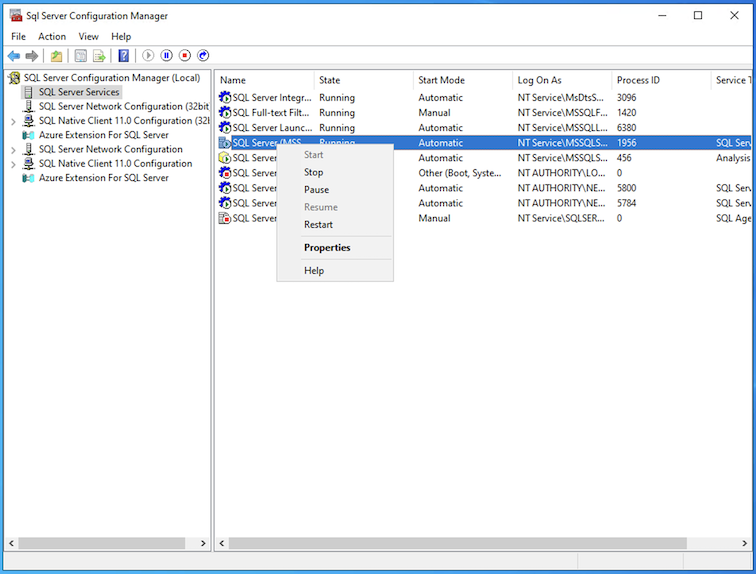Click the SQL Full-text Filt... service icon

225,112
